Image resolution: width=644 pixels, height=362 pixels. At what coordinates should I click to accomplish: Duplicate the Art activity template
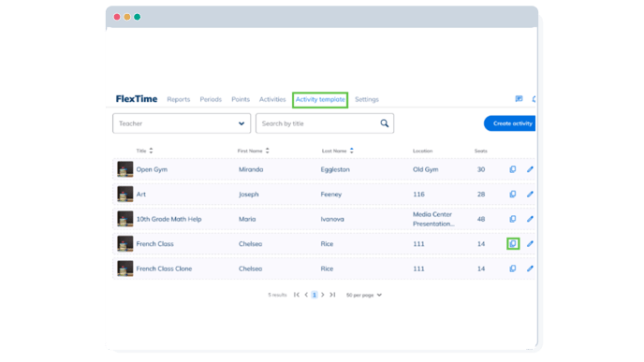pyautogui.click(x=513, y=195)
